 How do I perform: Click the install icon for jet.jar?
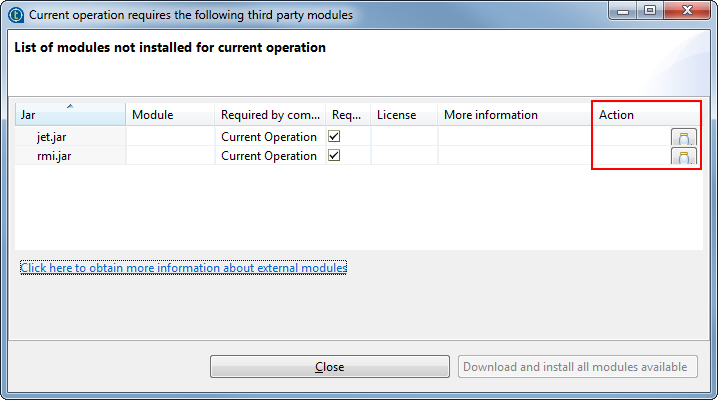point(683,137)
